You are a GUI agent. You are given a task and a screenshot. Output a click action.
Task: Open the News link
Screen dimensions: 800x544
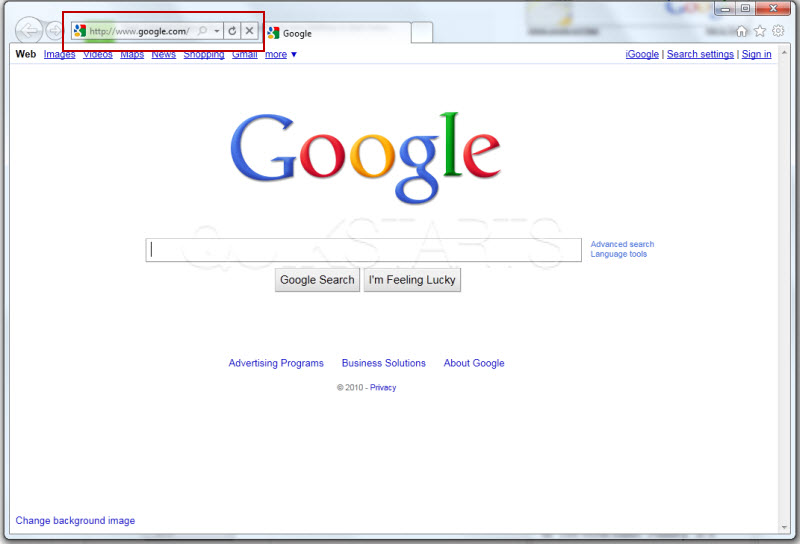163,54
